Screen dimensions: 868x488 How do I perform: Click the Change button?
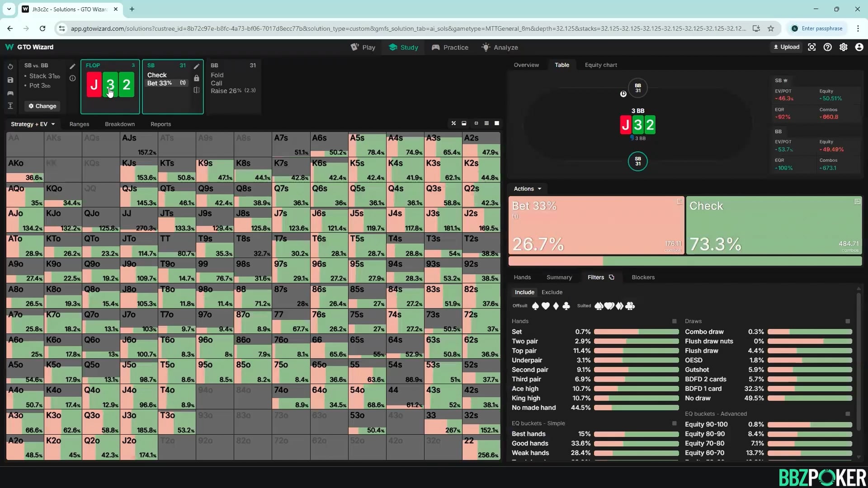click(x=42, y=106)
